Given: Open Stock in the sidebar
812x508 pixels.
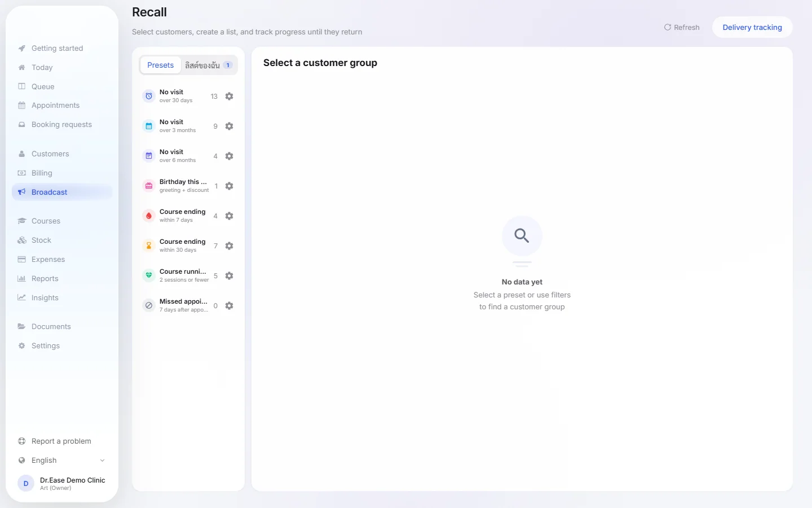Looking at the screenshot, I should tap(62, 240).
